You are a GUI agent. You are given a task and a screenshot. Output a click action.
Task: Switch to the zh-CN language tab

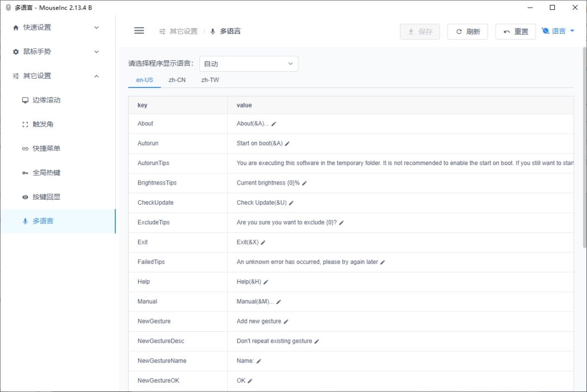177,80
